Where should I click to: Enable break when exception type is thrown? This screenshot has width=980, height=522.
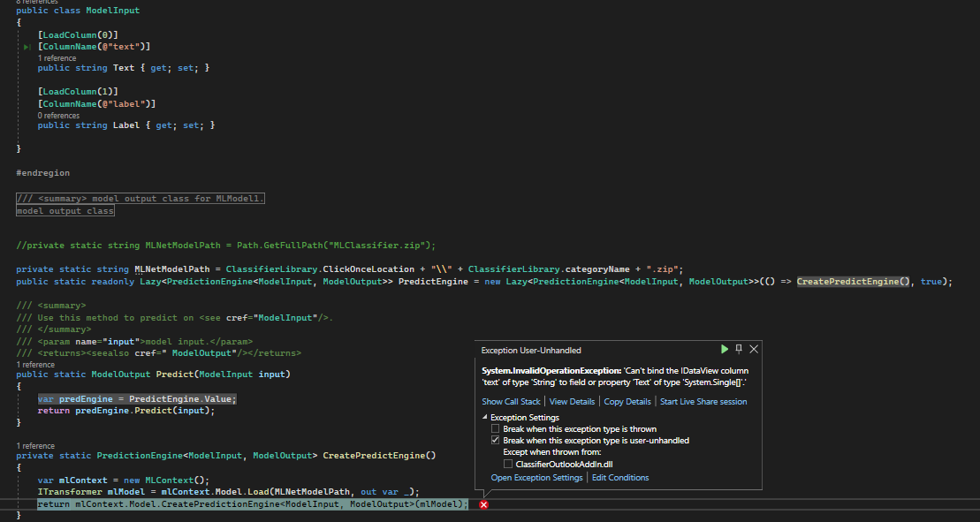point(494,428)
